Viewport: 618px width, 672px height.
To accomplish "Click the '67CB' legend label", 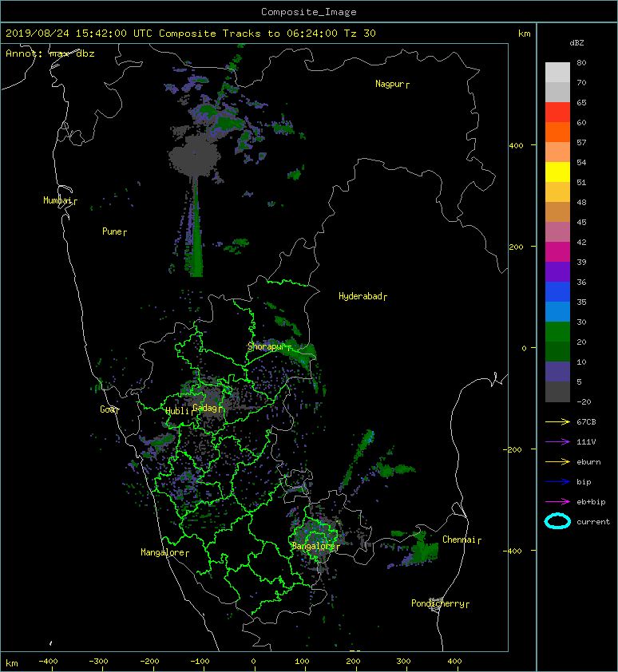I will pos(586,421).
